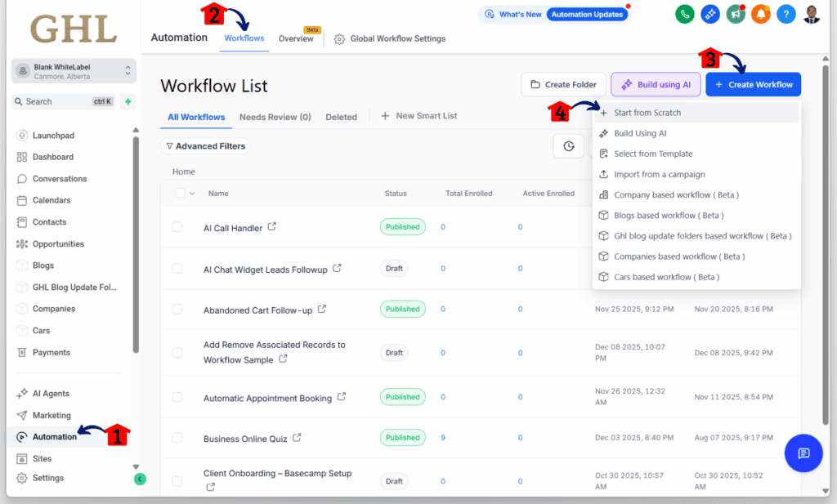Open the notifications bell
The image size is (837, 504).
761,14
